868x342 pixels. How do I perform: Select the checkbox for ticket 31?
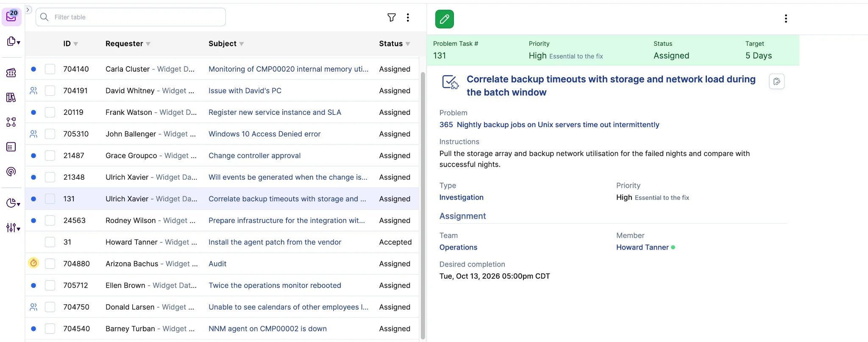click(x=50, y=242)
